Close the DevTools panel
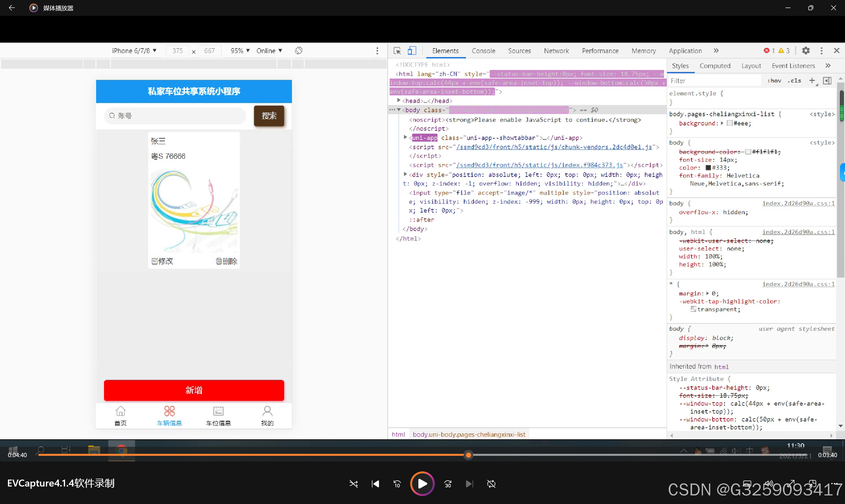 point(836,50)
